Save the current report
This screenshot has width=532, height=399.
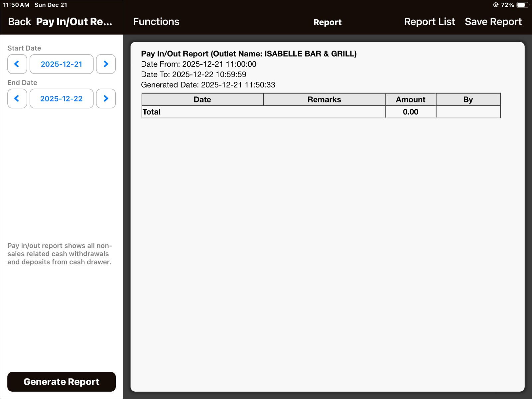tap(493, 22)
